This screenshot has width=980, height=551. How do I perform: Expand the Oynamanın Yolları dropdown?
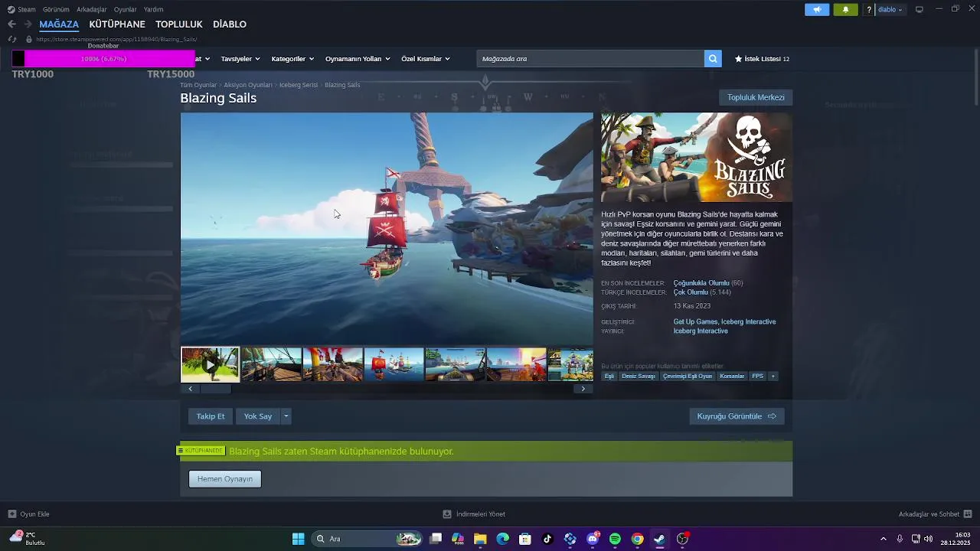click(358, 59)
